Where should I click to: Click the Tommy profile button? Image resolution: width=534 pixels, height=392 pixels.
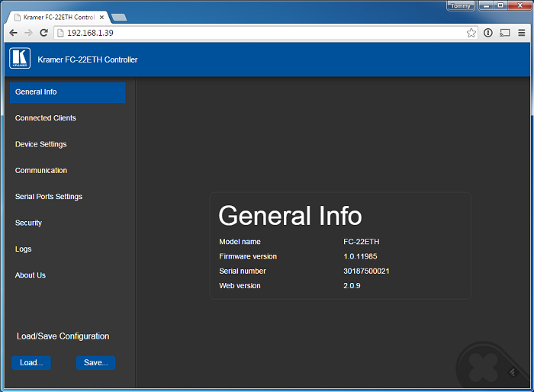pos(461,6)
